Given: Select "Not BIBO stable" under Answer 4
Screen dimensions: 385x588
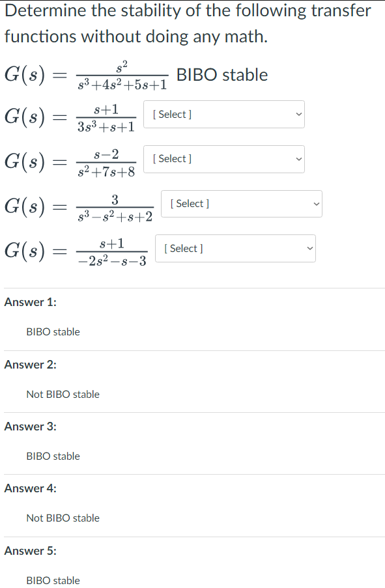Looking at the screenshot, I should tap(63, 518).
